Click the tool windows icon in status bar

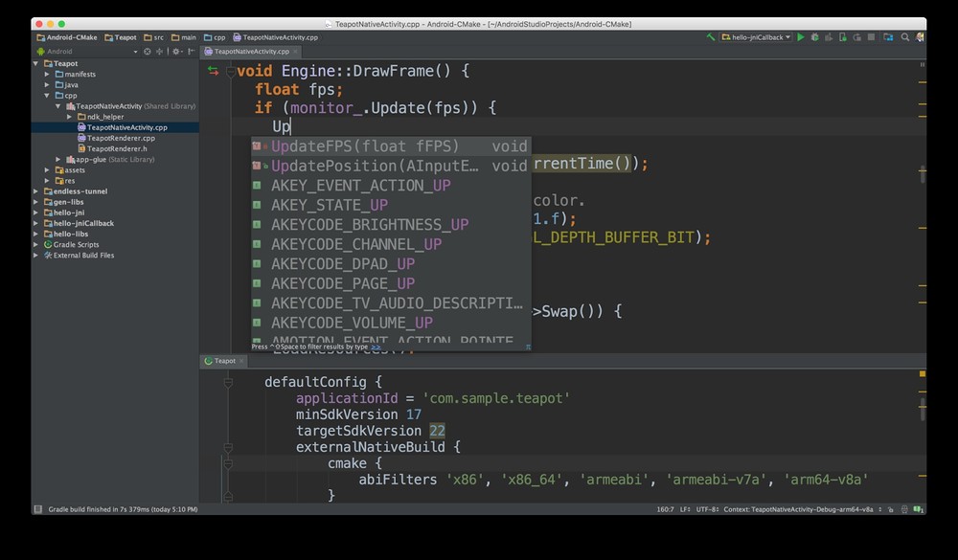(37, 509)
